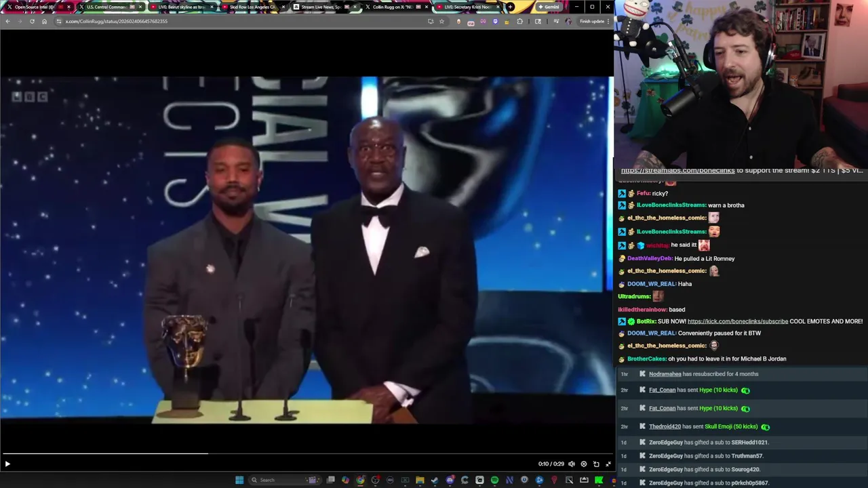868x488 pixels.
Task: Select BotRix in the chat
Action: (x=646, y=321)
